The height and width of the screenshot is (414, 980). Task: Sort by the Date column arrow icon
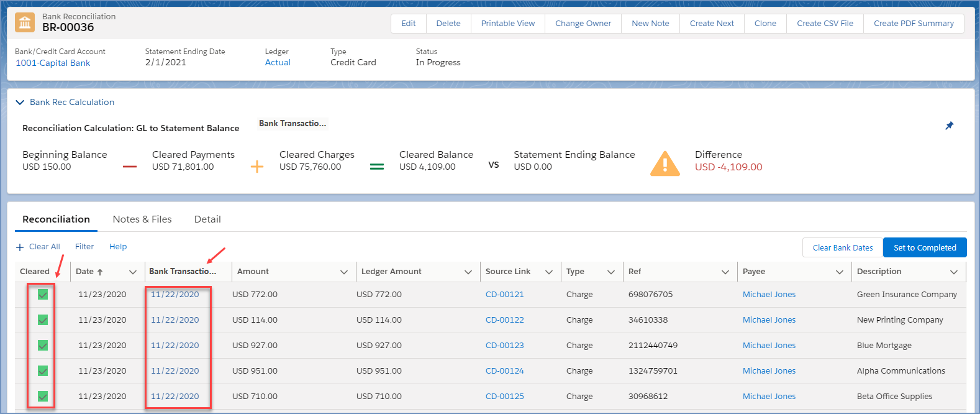point(100,272)
